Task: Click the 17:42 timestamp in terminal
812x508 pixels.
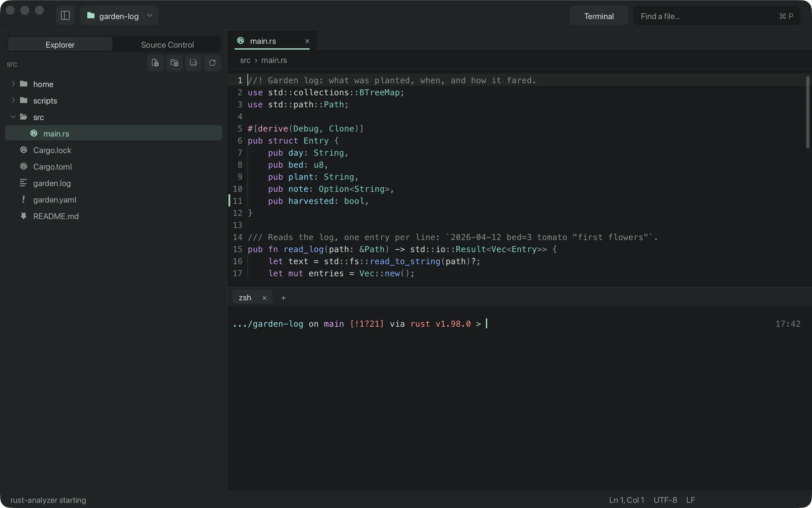Action: tap(788, 324)
